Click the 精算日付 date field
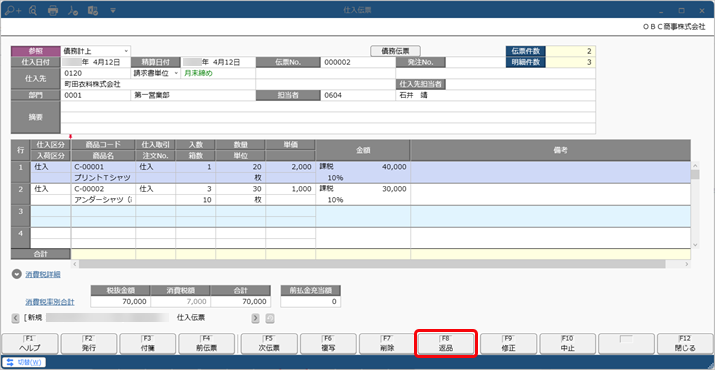 (218, 62)
